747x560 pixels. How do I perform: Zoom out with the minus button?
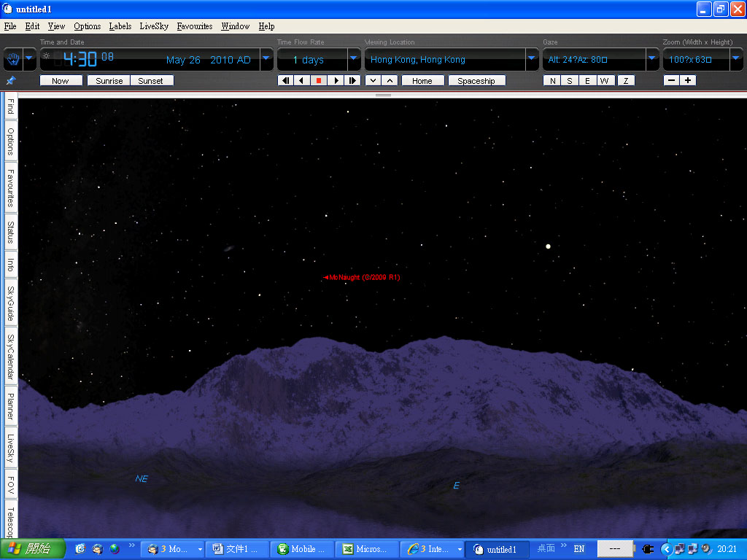pos(671,81)
